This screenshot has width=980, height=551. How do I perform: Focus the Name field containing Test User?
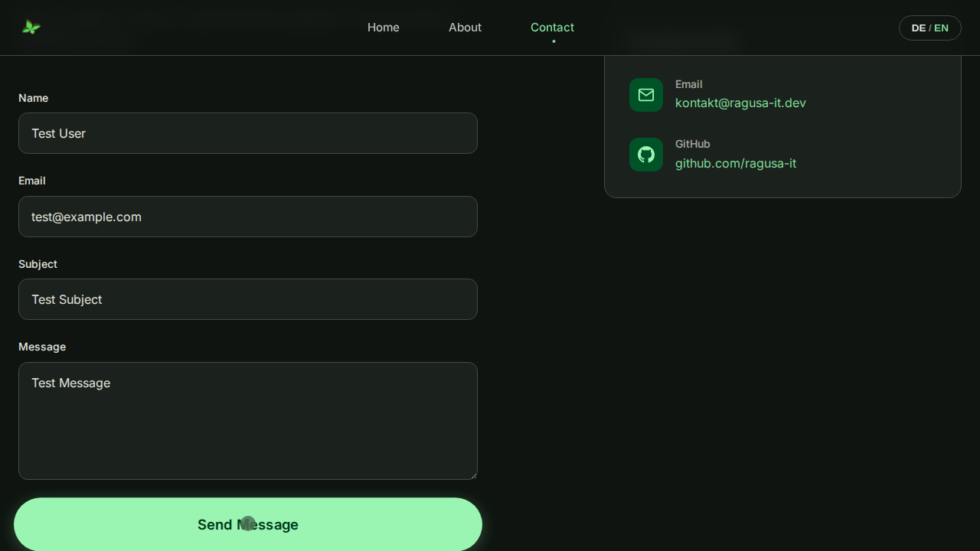pos(247,133)
